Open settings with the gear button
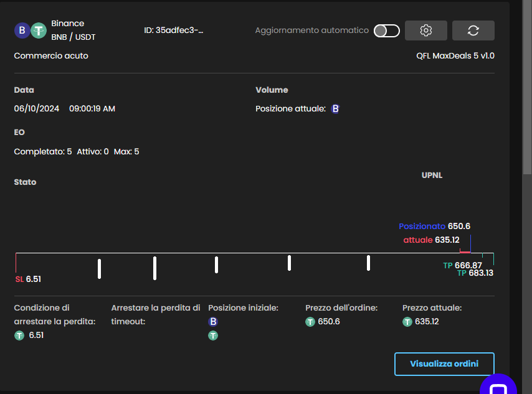Image resolution: width=532 pixels, height=394 pixels. point(426,30)
